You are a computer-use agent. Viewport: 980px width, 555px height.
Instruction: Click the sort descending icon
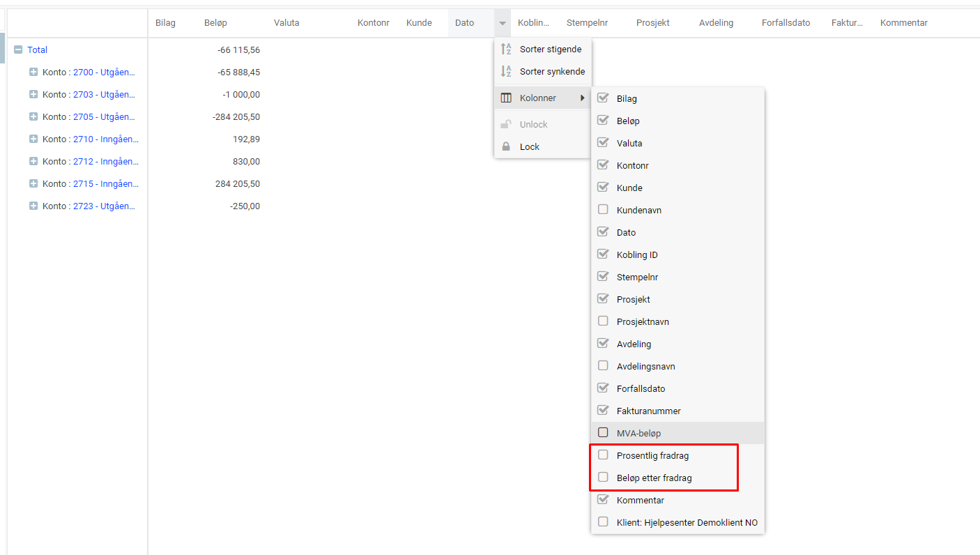507,72
